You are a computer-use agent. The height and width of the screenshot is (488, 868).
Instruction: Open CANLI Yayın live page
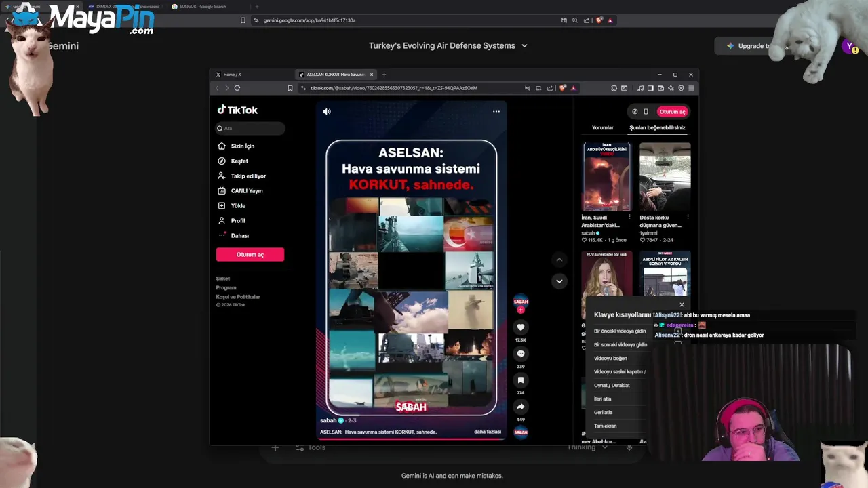(241, 191)
